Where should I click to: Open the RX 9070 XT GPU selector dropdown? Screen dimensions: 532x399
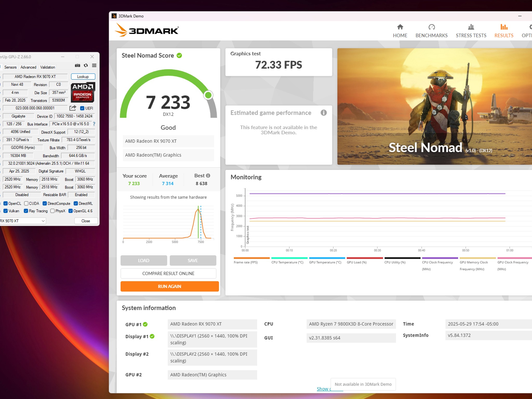coord(22,221)
